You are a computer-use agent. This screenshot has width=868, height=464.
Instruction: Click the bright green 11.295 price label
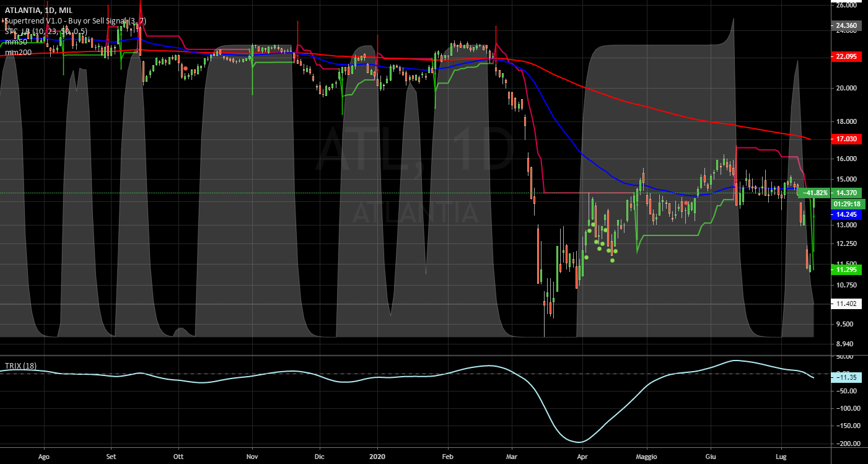846,269
